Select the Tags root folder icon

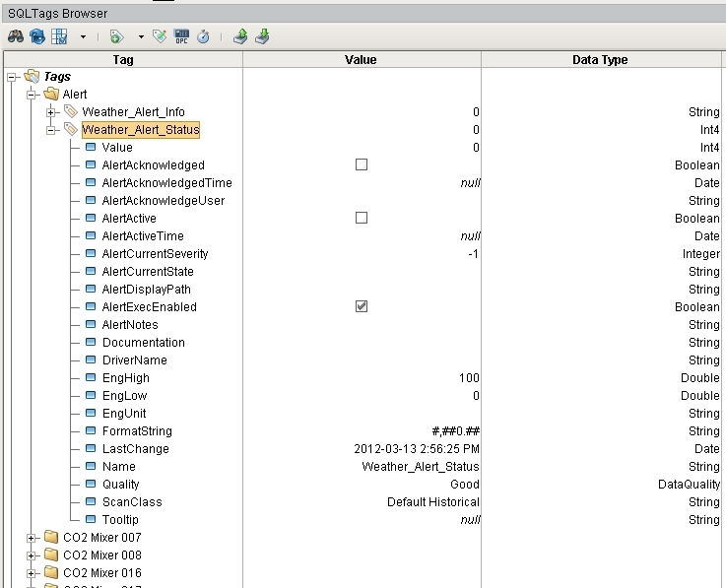point(32,76)
